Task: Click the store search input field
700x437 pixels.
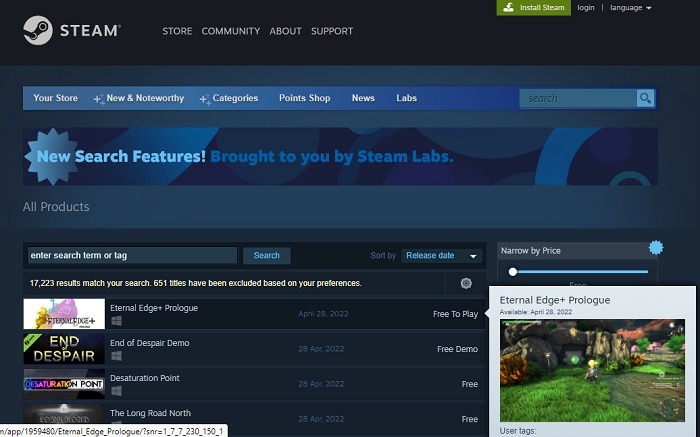Action: [x=578, y=98]
